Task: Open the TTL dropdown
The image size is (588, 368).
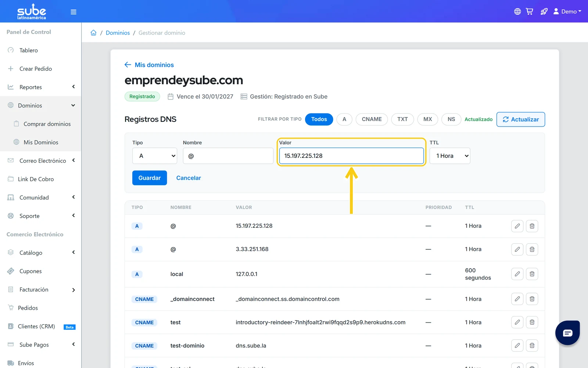Action: click(450, 156)
